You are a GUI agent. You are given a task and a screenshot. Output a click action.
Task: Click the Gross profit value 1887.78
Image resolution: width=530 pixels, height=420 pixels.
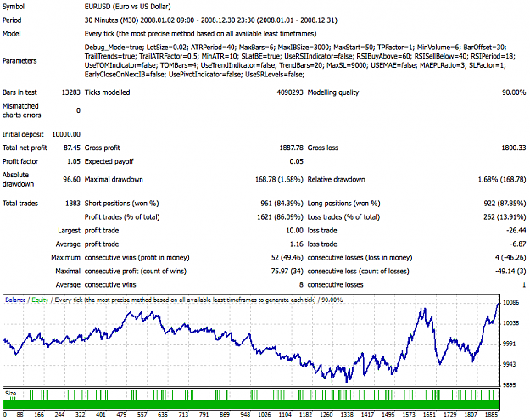(291, 148)
